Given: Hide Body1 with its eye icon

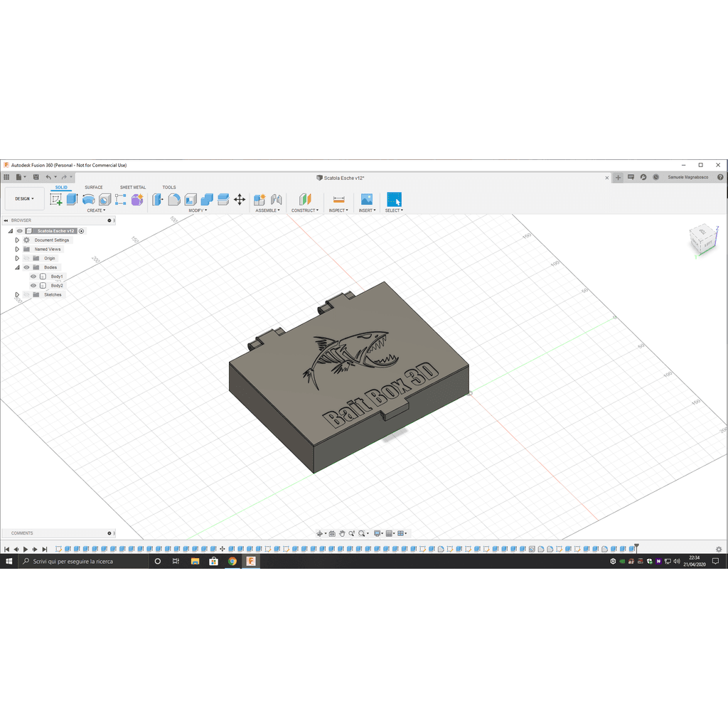Looking at the screenshot, I should 33,277.
